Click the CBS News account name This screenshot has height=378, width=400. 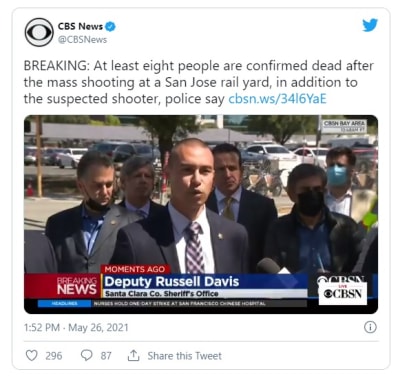[80, 26]
